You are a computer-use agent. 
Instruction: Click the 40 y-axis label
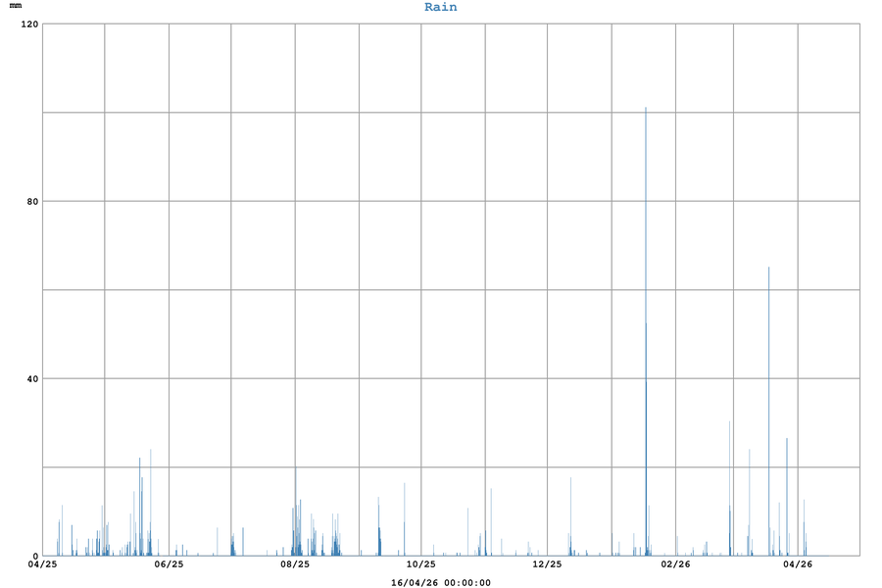(32, 379)
